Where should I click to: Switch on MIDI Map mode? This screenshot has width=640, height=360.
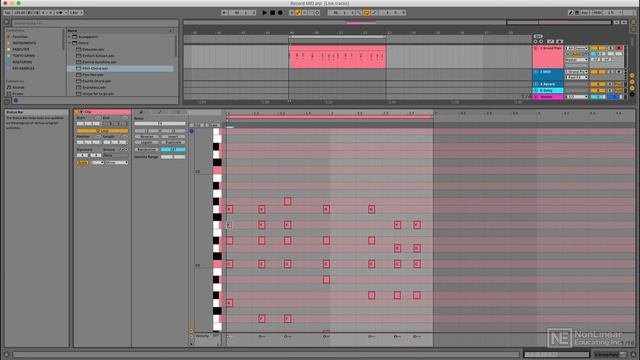(597, 13)
